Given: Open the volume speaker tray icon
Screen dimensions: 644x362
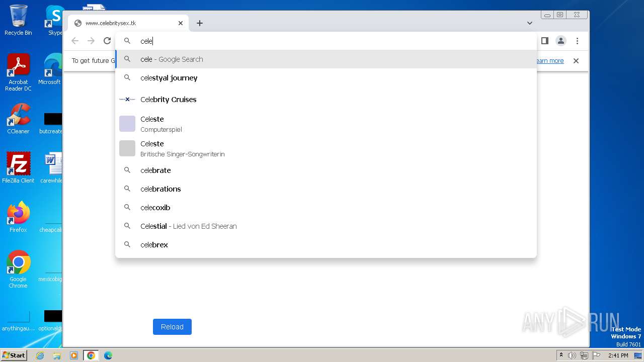Looking at the screenshot, I should click(x=572, y=355).
